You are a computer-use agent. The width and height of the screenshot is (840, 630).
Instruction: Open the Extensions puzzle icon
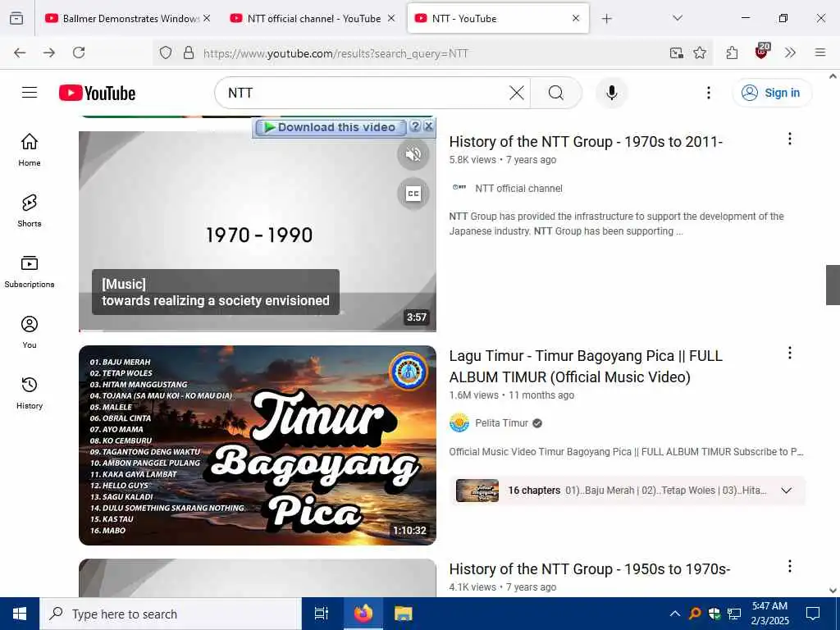pos(732,52)
